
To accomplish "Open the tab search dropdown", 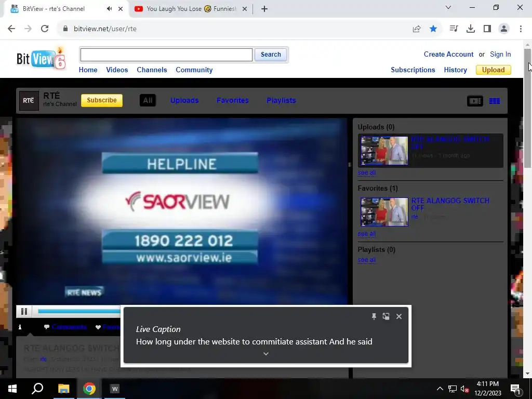I will click(448, 7).
